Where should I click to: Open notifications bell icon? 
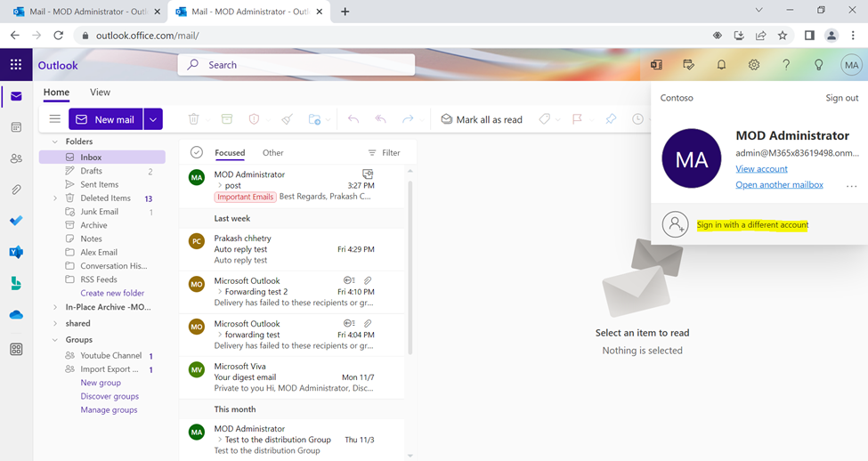[x=721, y=65]
